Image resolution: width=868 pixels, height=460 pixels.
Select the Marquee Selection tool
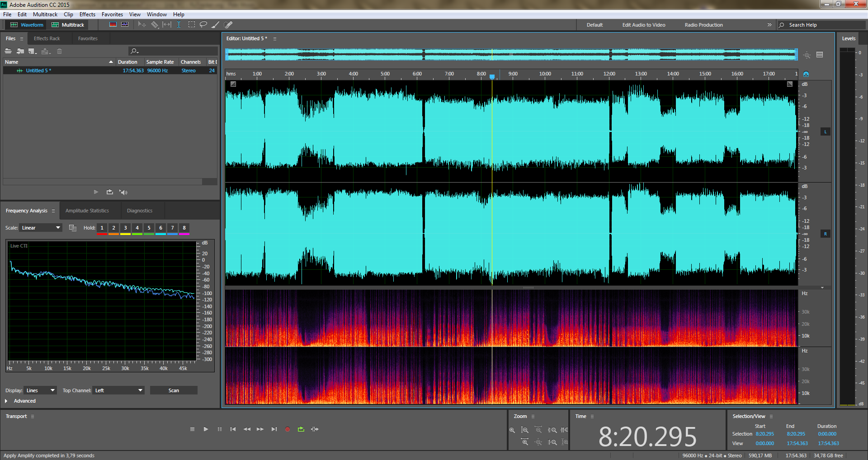coord(192,25)
